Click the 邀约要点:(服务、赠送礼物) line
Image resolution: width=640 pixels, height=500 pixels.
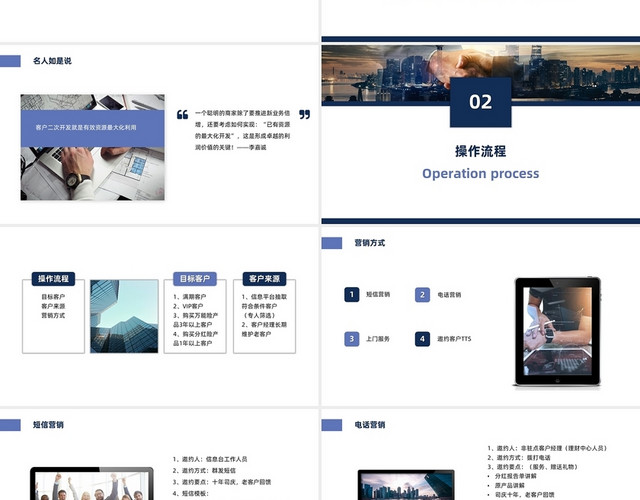pos(532,467)
